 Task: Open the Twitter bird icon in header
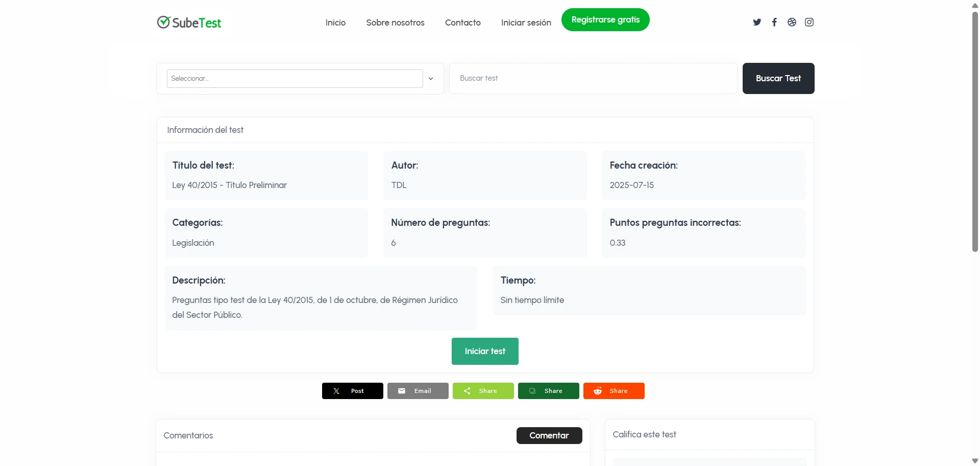[757, 22]
